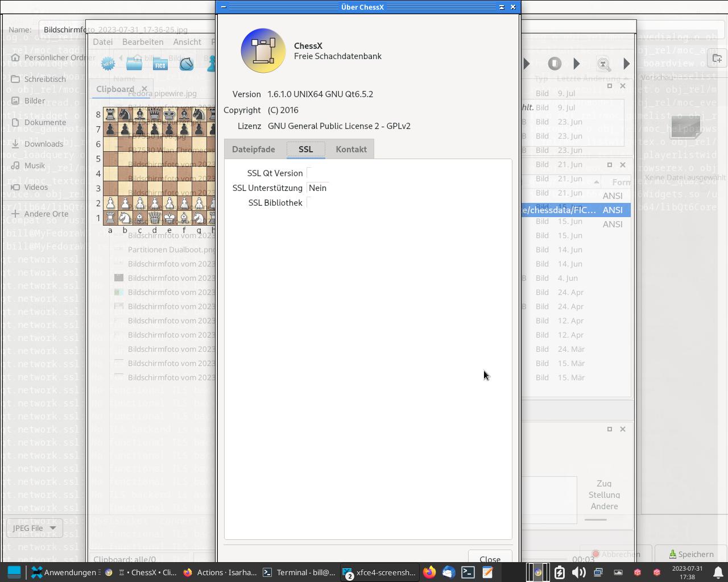
Task: Open the Bearbeiten menu in ChessX
Action: pyautogui.click(x=143, y=42)
